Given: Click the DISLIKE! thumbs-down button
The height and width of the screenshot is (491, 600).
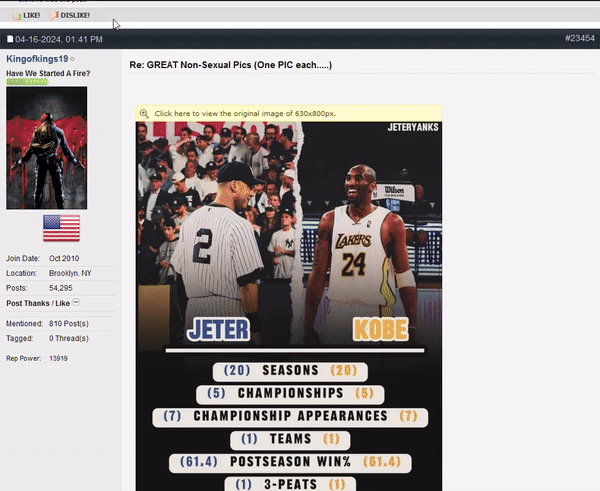Looking at the screenshot, I should point(69,15).
